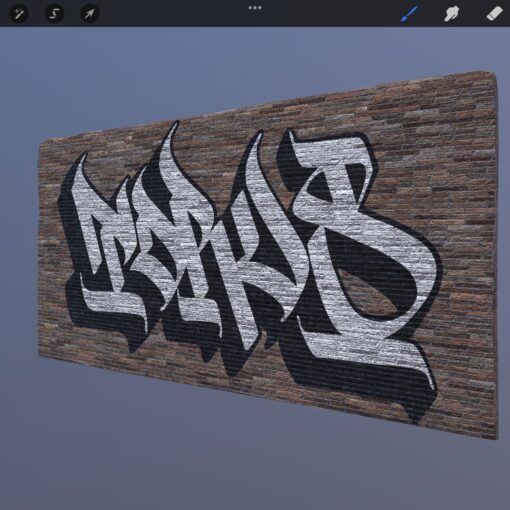Image resolution: width=510 pixels, height=510 pixels.
Task: Open the three-dots multitasking menu
Action: pos(255,8)
